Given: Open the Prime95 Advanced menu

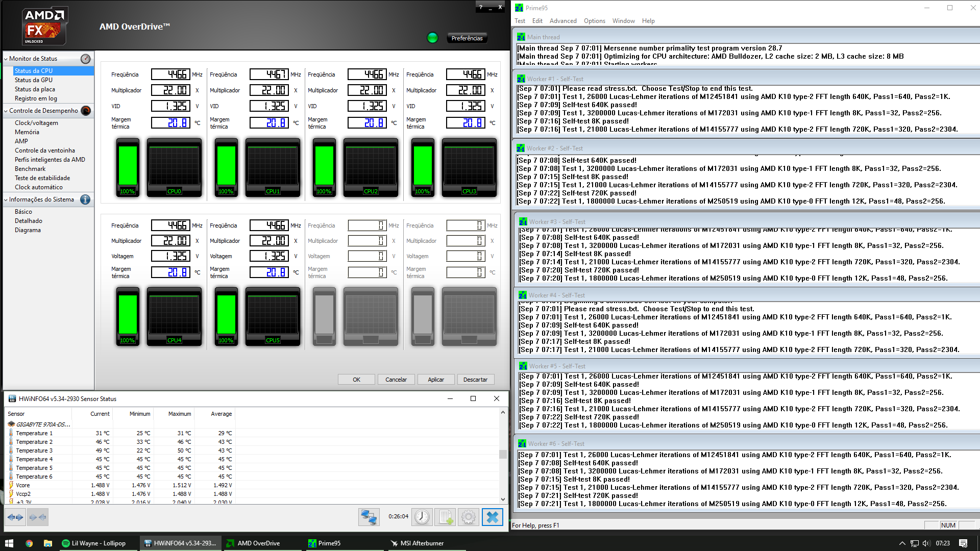Looking at the screenshot, I should (563, 21).
